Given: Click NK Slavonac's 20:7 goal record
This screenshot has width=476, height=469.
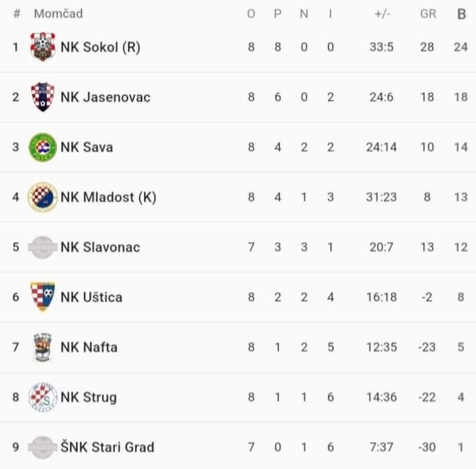Looking at the screenshot, I should coord(381,247).
